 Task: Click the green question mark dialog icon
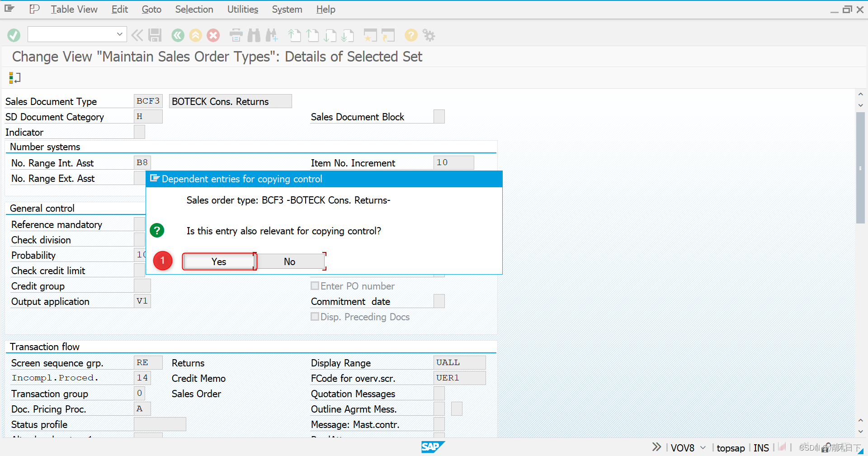(x=157, y=231)
